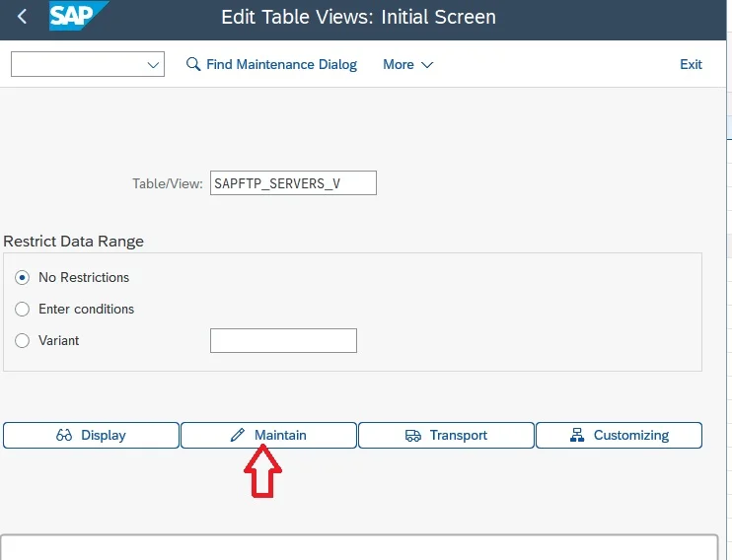Click the Exit link
Viewport: 732px width, 560px height.
click(x=691, y=64)
